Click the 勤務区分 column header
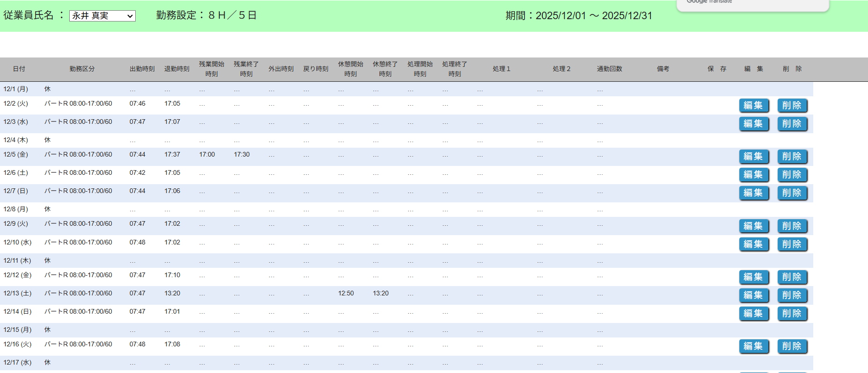Viewport: 868px width, 373px height. click(82, 69)
